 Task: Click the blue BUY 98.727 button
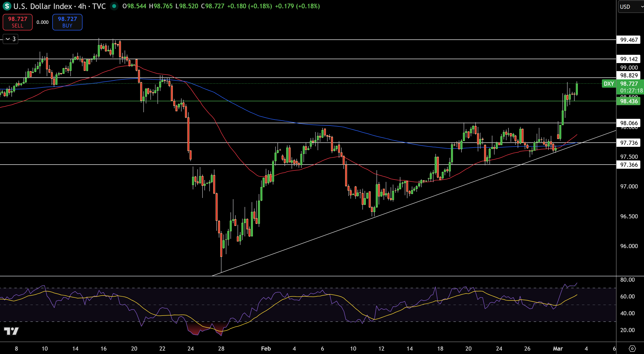click(67, 22)
